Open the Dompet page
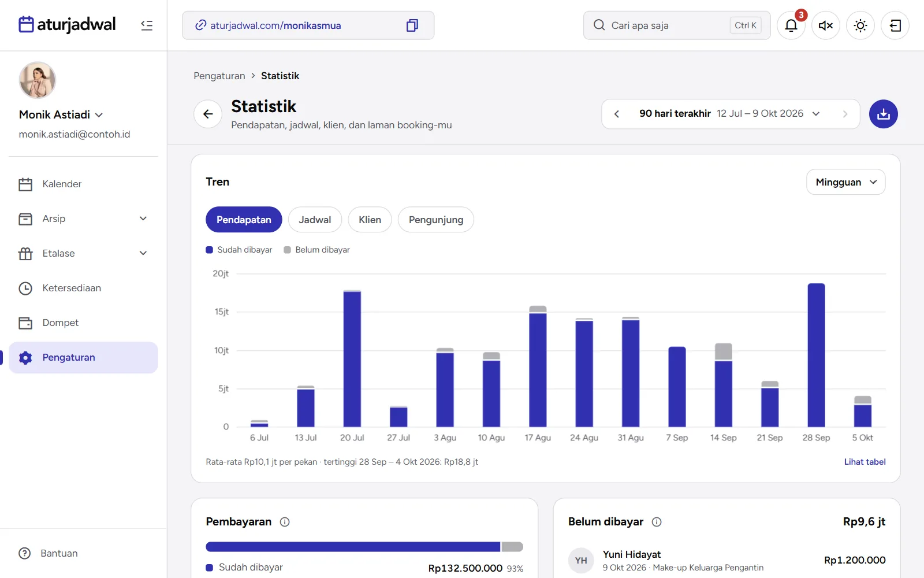Image resolution: width=924 pixels, height=578 pixels. pyautogui.click(x=83, y=323)
